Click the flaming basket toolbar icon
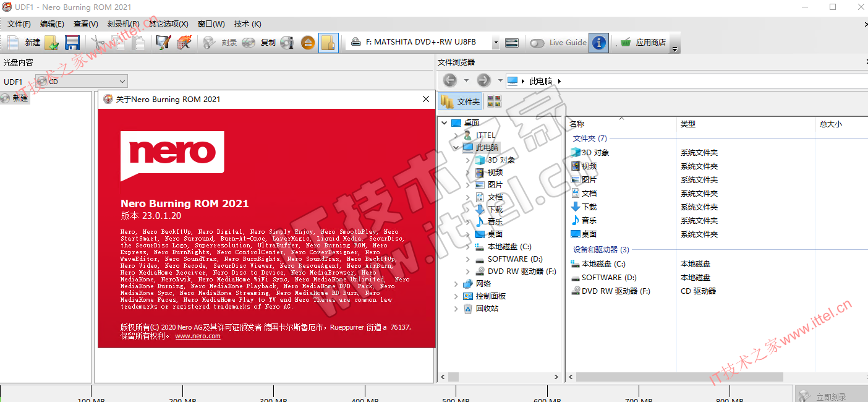Viewport: 868px width, 402px height. click(184, 43)
